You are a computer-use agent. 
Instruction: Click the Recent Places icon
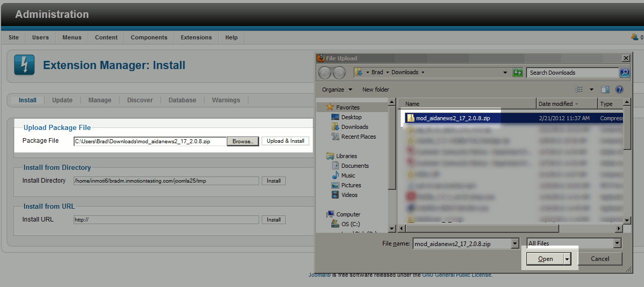coord(335,137)
